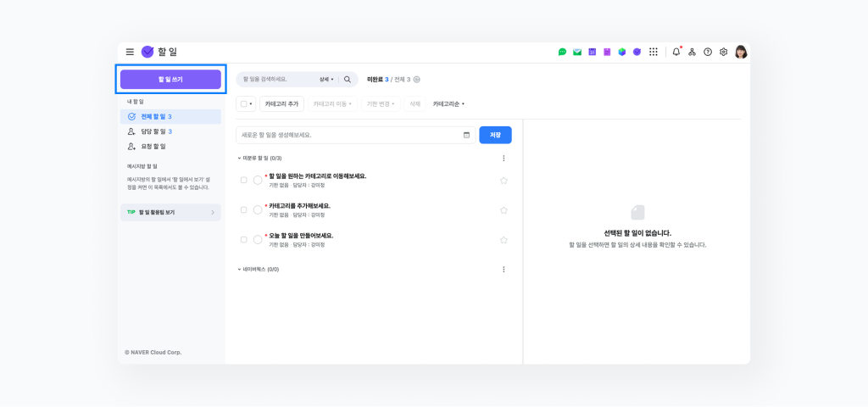Tick the checkbox for 카테고리를 추가해보세요

(243, 210)
